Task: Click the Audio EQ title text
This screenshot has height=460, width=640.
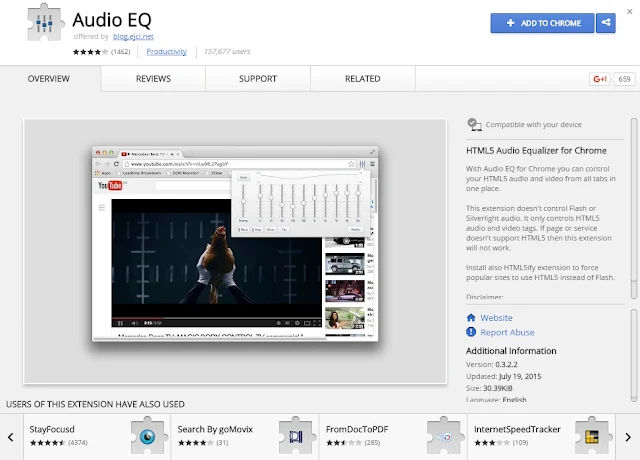Action: tap(112, 20)
